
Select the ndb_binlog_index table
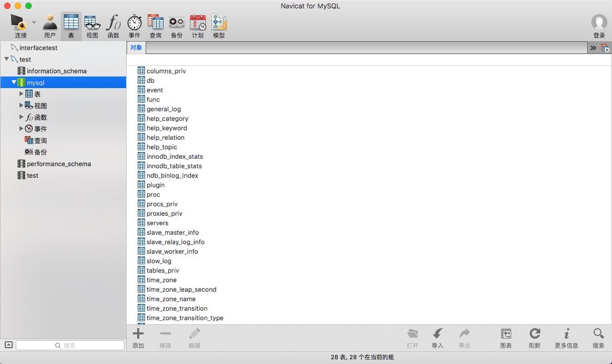tap(172, 176)
